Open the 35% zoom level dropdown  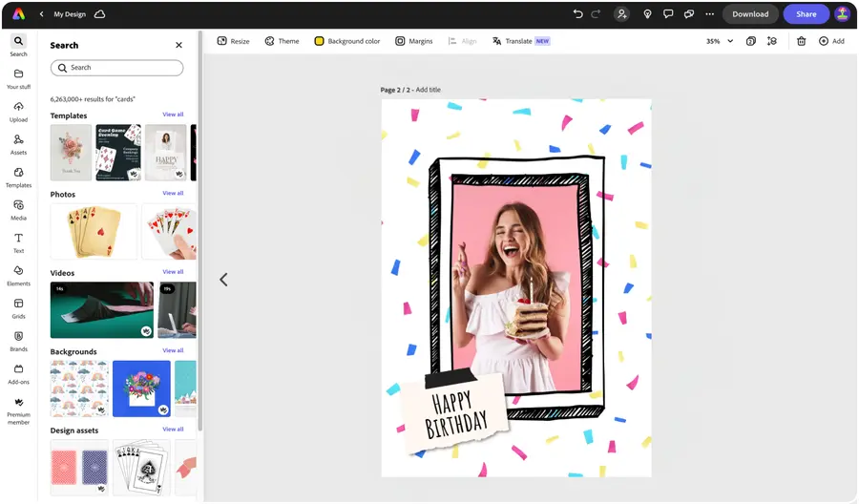[720, 41]
